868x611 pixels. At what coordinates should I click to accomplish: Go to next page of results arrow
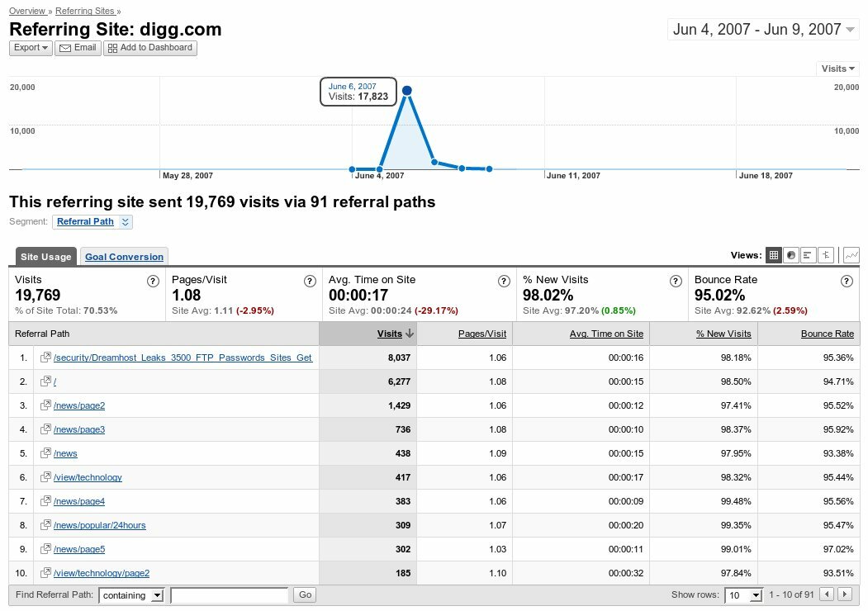point(845,594)
